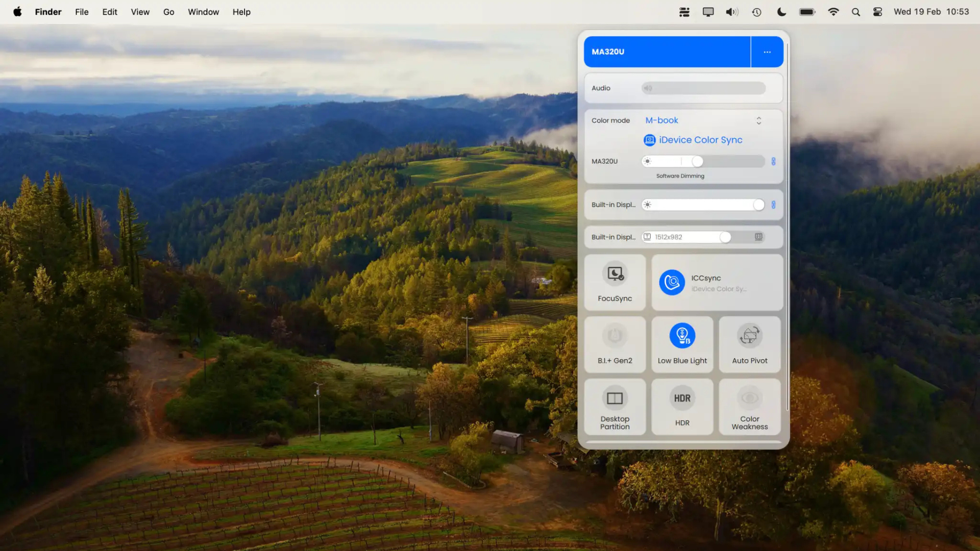Click the resolution grid icon at slider end
The height and width of the screenshot is (551, 980).
(758, 237)
